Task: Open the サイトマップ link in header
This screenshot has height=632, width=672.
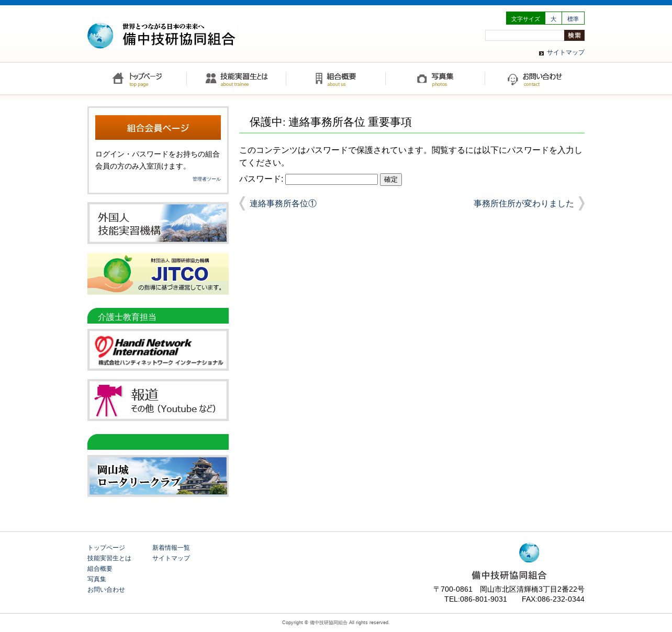Action: pos(566,52)
